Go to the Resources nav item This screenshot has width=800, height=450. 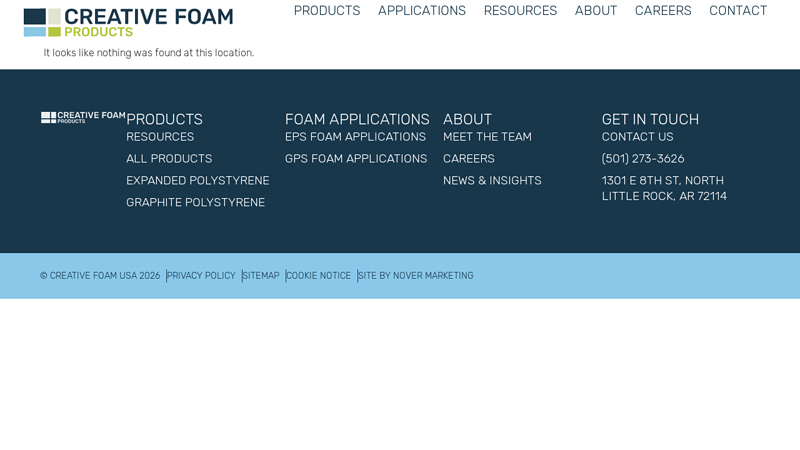click(520, 11)
